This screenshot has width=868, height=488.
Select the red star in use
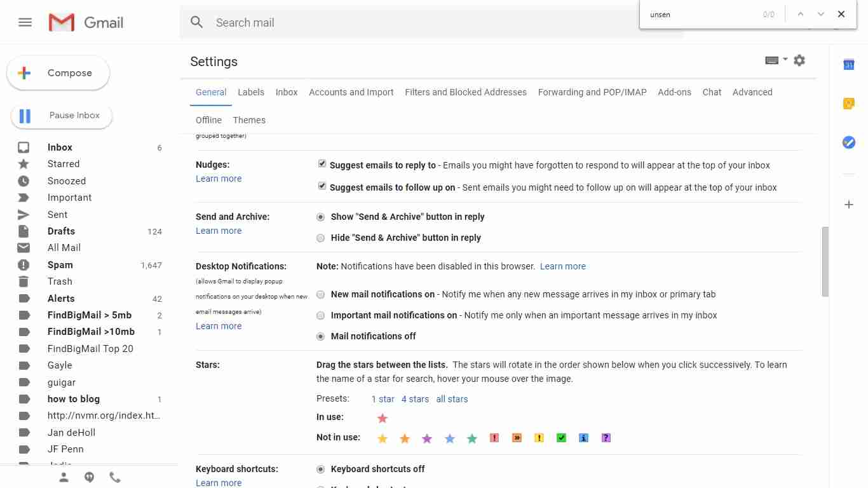coord(383,418)
